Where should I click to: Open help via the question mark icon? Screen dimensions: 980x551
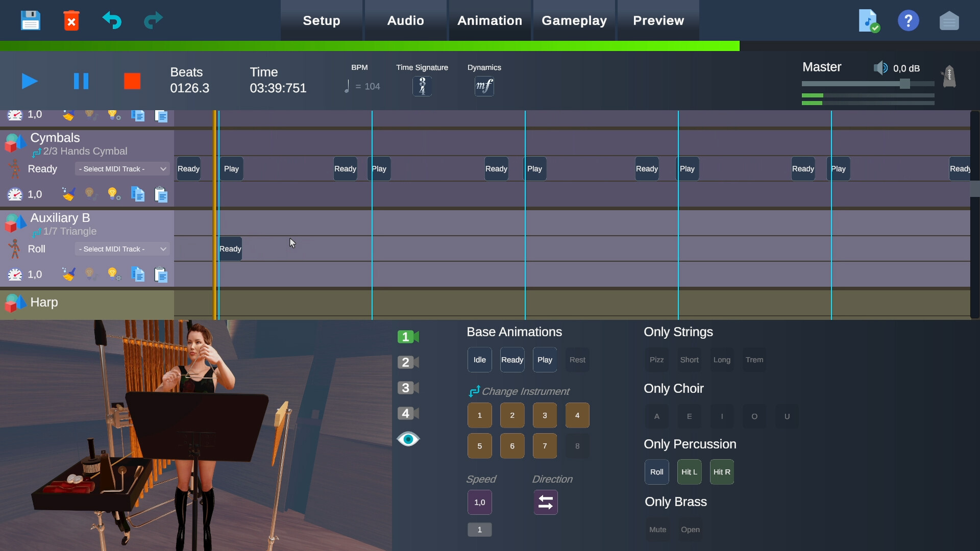pyautogui.click(x=909, y=20)
